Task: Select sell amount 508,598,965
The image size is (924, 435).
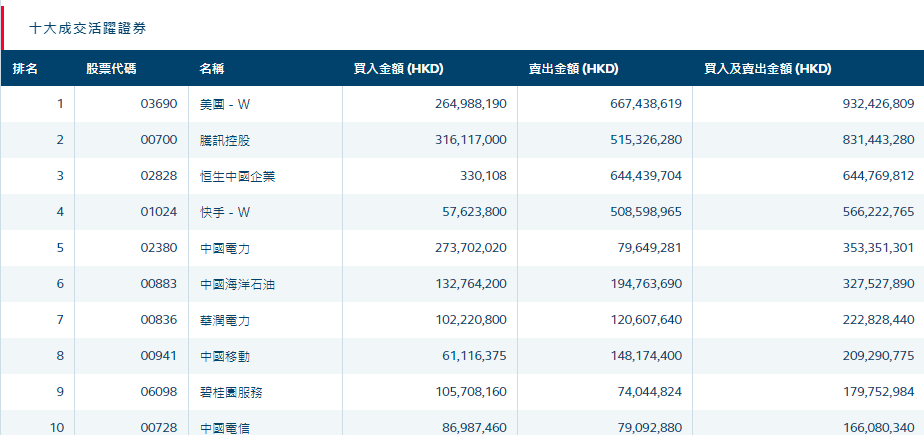Action: (646, 212)
